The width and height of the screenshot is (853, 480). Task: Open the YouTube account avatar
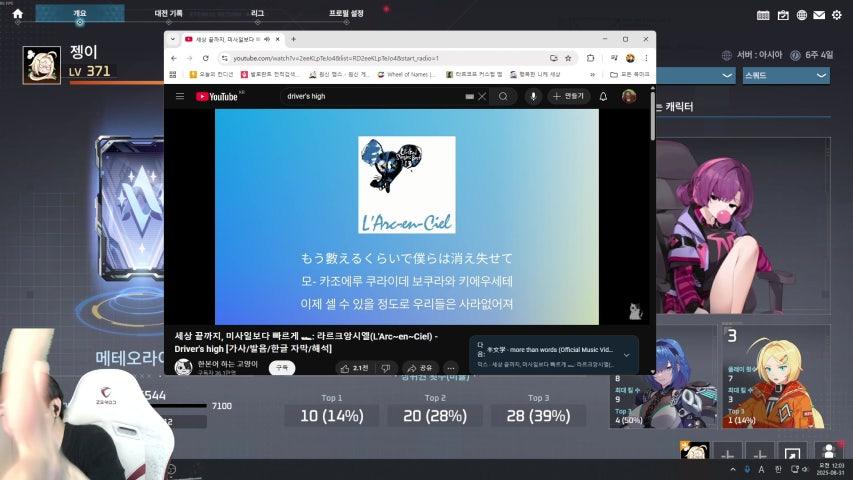tap(629, 96)
